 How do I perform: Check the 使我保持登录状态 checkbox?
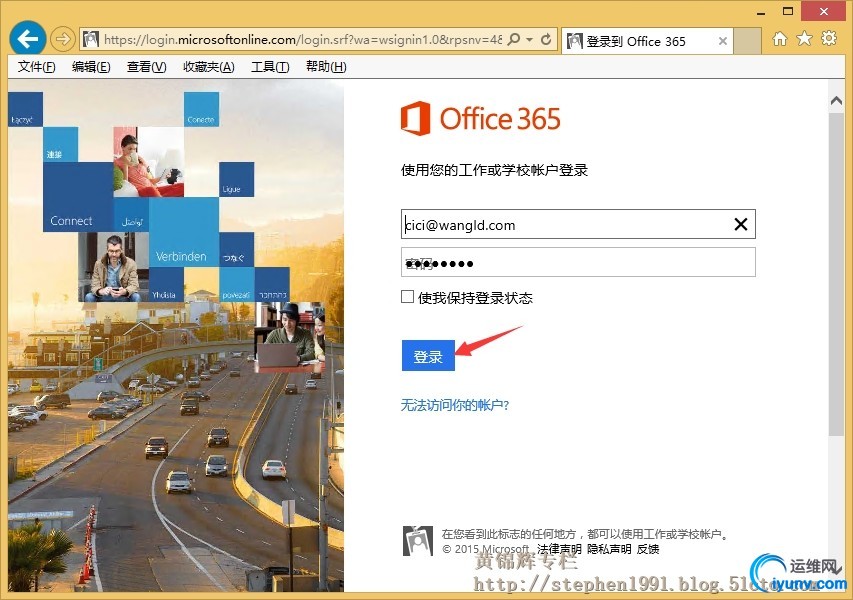click(407, 296)
